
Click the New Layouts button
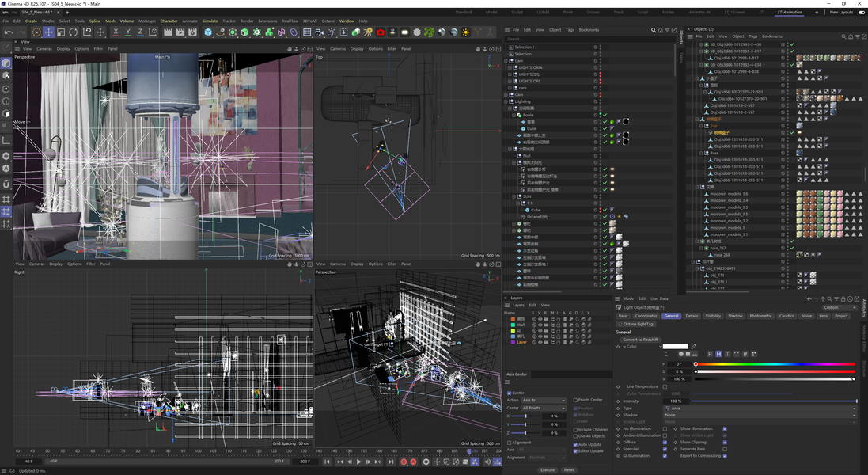[841, 12]
